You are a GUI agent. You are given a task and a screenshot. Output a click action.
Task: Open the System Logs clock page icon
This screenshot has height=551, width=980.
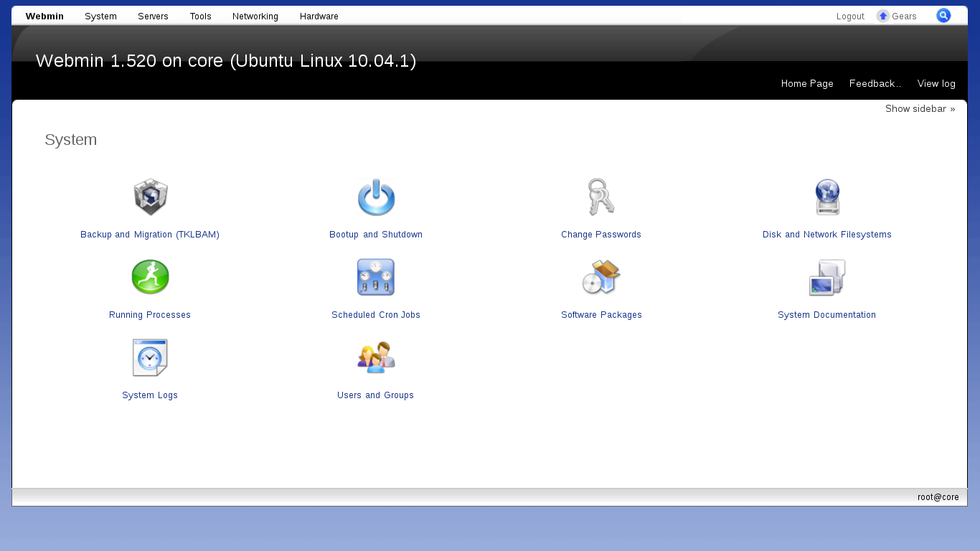point(150,358)
